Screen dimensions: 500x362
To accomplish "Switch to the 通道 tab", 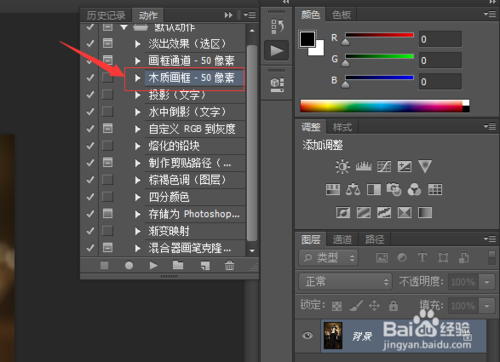I will coord(342,239).
